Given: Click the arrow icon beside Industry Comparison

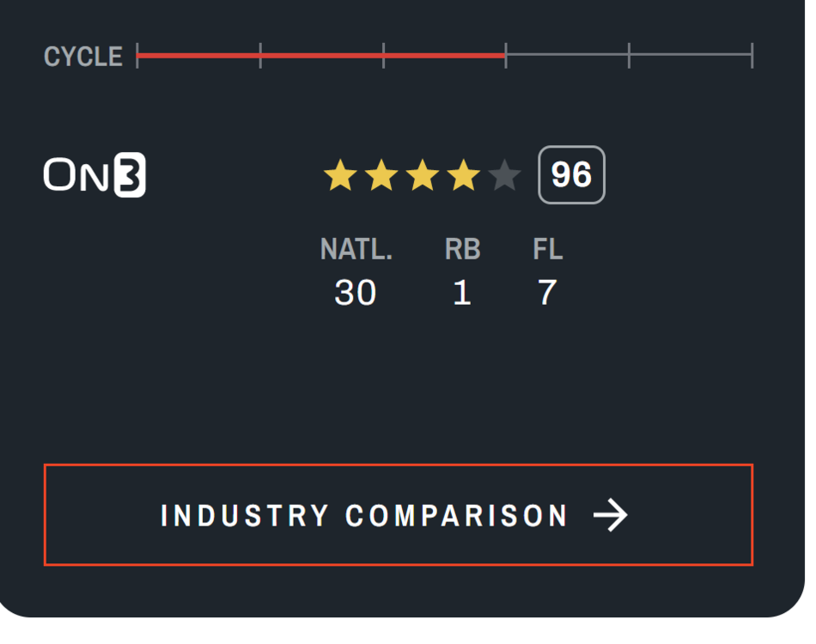Looking at the screenshot, I should point(611,515).
